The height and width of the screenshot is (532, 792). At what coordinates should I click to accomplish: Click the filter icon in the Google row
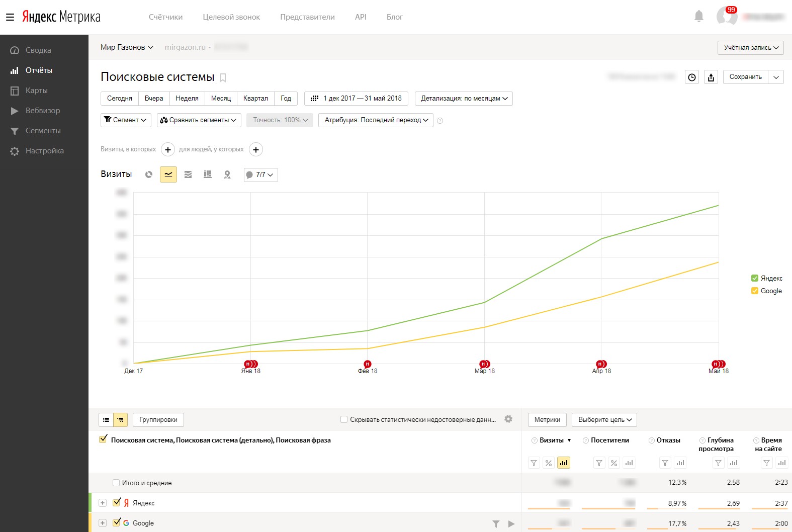(496, 523)
